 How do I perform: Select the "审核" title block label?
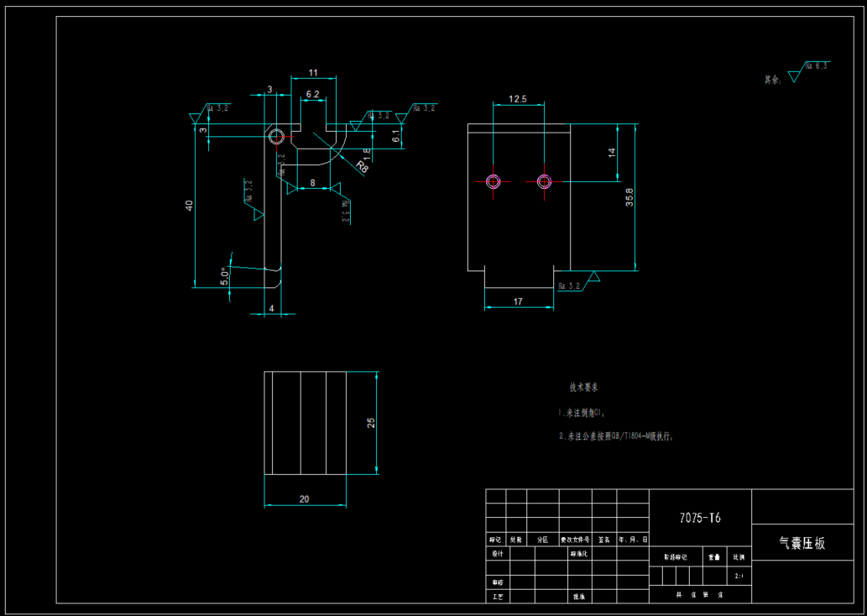tap(498, 582)
